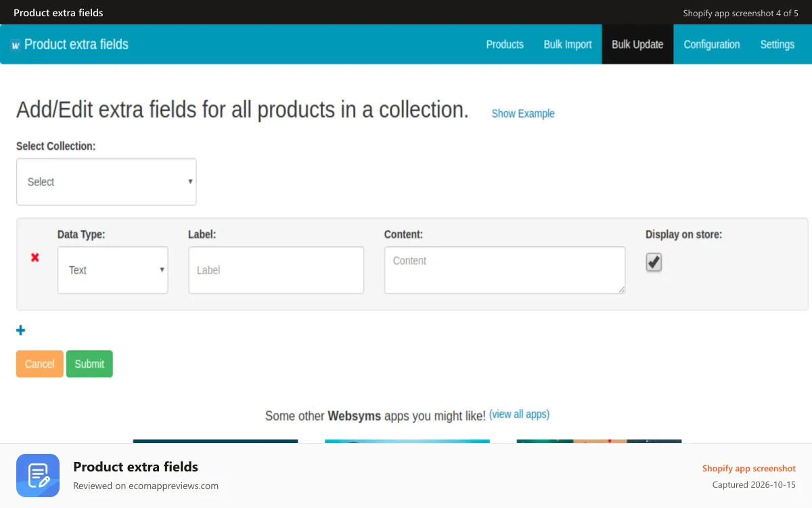The width and height of the screenshot is (812, 508).
Task: Click the green Submit button
Action: pyautogui.click(x=89, y=364)
